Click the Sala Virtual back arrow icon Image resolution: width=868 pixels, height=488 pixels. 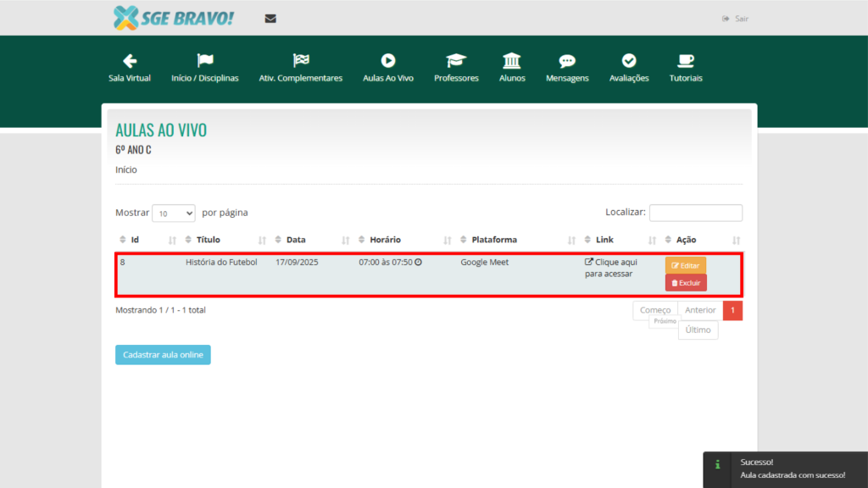pyautogui.click(x=130, y=61)
